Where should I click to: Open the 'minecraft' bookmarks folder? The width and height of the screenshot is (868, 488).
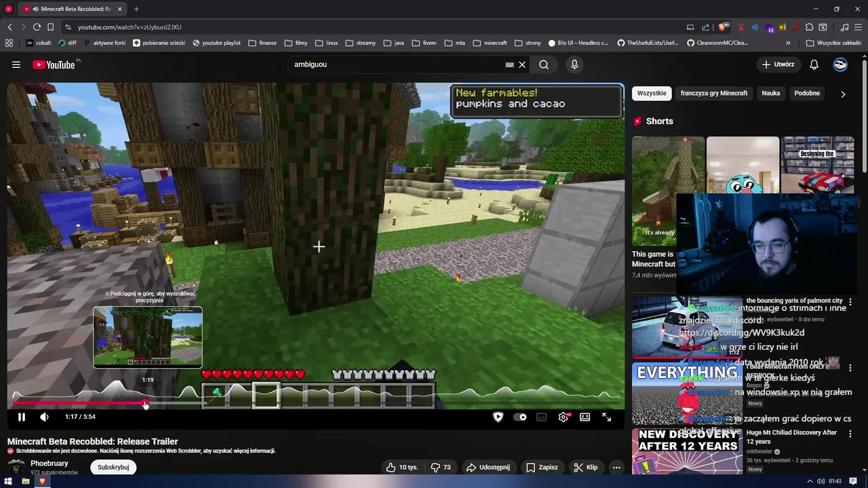490,43
